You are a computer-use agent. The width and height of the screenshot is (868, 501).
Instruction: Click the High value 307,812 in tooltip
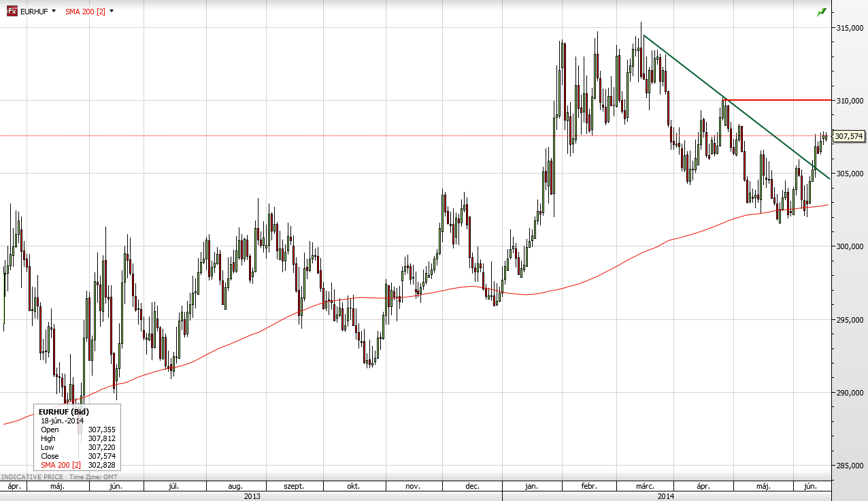(102, 438)
